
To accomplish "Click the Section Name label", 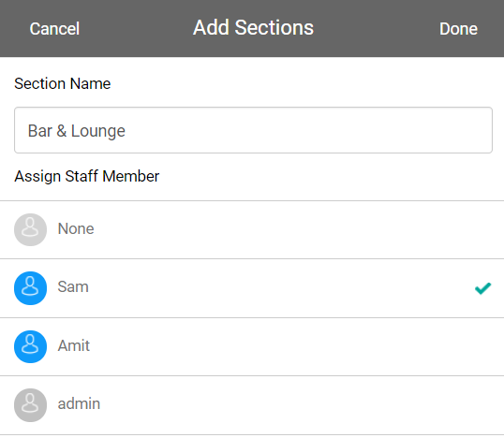I will click(63, 83).
